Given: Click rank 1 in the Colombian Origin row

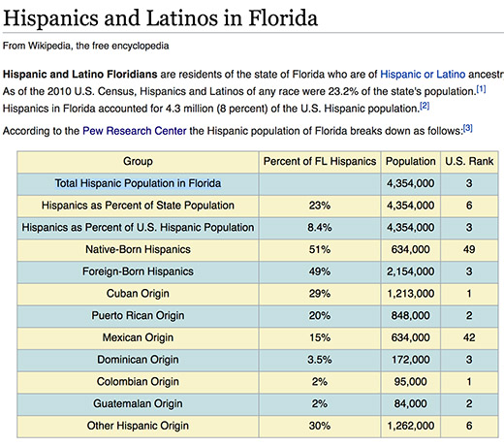Looking at the screenshot, I should pos(469,381).
